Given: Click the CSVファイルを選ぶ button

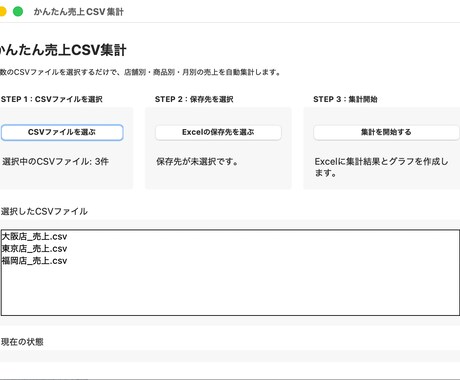Looking at the screenshot, I should pos(62,132).
